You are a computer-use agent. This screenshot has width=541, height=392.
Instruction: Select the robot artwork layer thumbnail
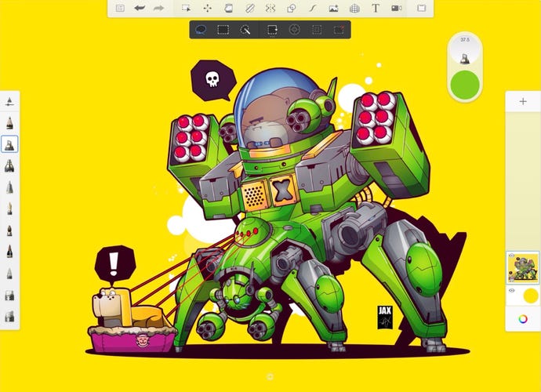point(524,268)
